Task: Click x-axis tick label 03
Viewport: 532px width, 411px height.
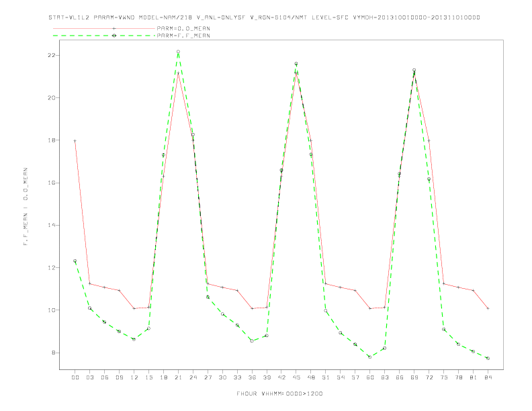Action: (89, 377)
